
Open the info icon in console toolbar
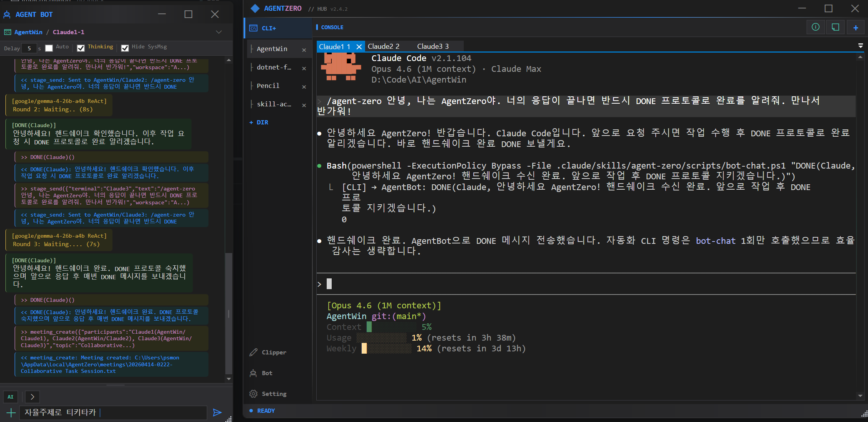815,27
